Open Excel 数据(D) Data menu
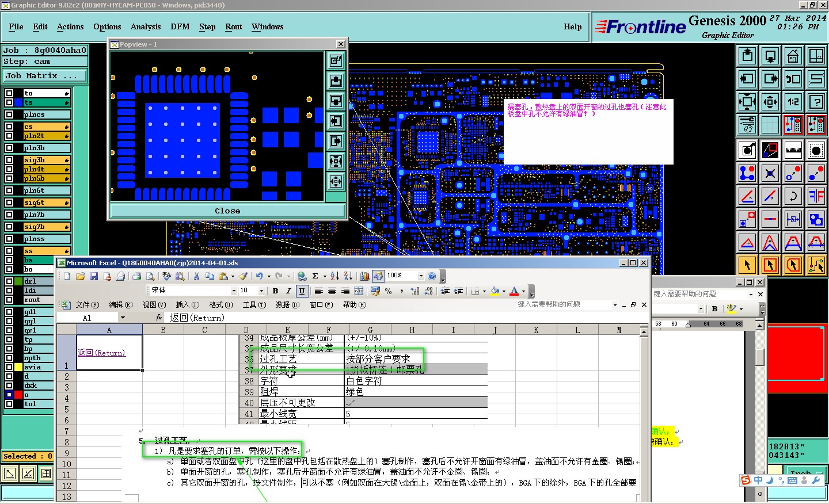The image size is (829, 504). point(287,305)
